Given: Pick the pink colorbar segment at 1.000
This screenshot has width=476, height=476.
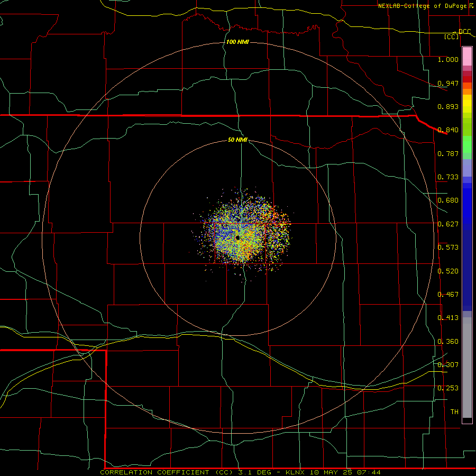Looking at the screenshot, I should point(467,57).
